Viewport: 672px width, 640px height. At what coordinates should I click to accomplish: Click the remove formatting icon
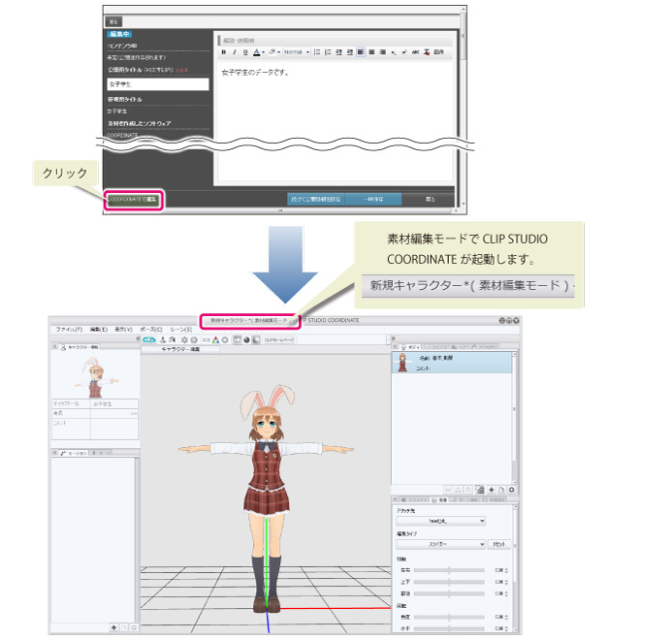click(x=427, y=52)
